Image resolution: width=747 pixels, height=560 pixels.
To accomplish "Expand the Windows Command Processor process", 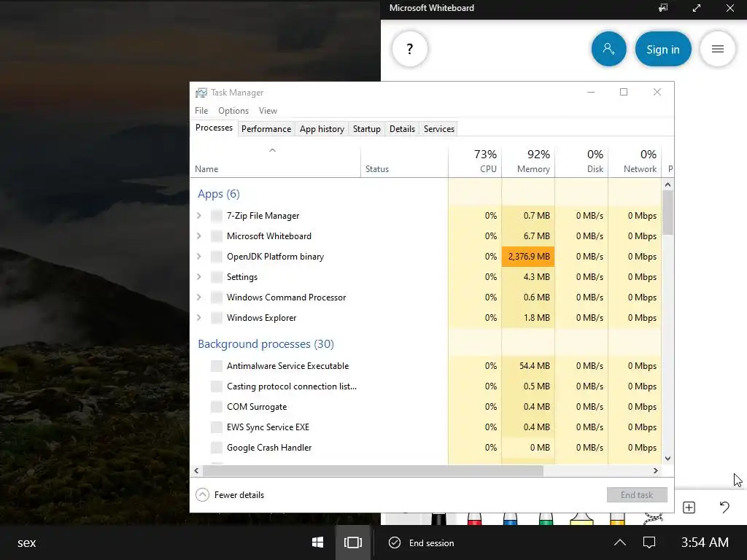I will pos(199,297).
